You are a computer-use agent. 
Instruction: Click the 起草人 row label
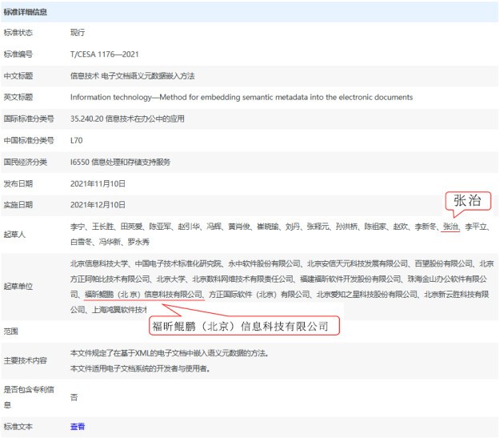(14, 234)
